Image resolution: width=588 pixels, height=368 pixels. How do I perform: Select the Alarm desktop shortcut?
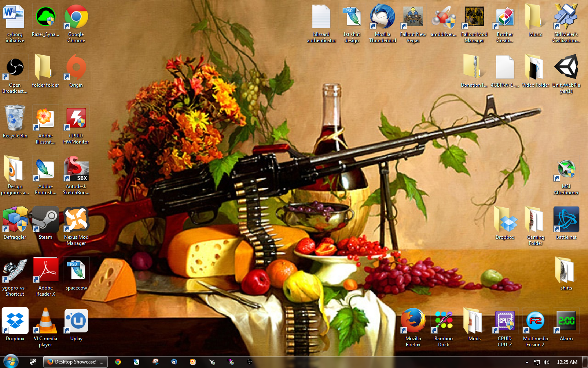click(x=566, y=325)
